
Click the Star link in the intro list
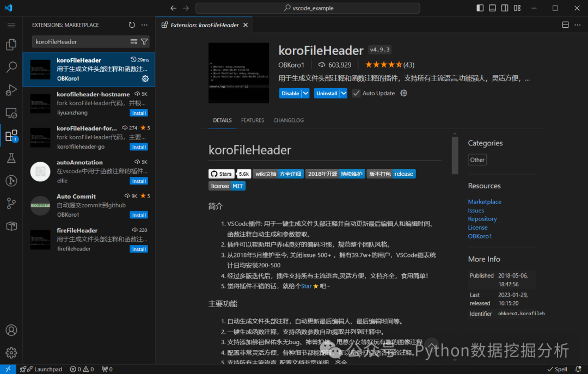tap(306, 286)
